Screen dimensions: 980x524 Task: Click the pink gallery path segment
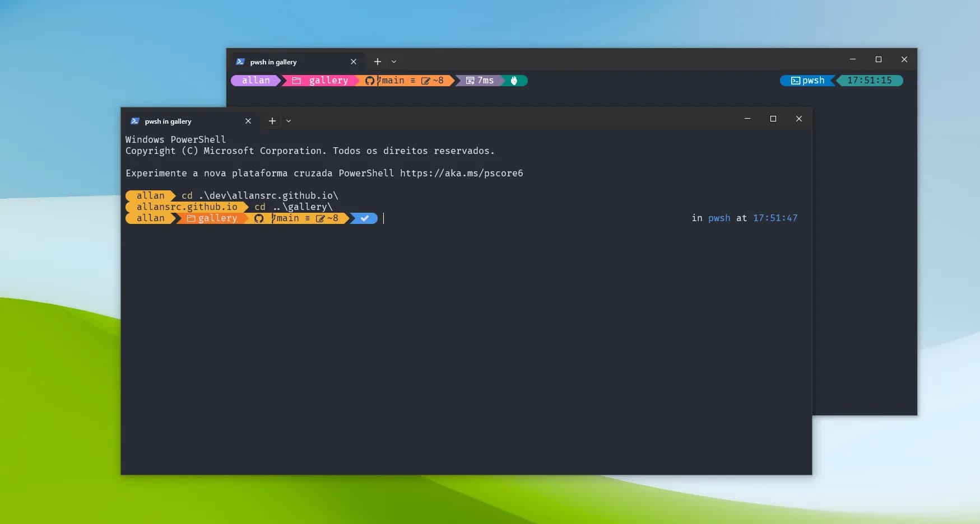(328, 80)
